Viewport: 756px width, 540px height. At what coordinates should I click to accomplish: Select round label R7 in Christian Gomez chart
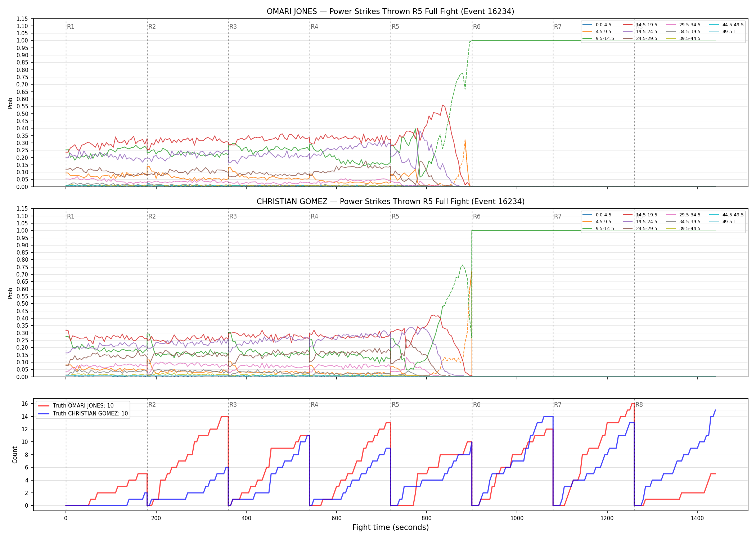558,216
